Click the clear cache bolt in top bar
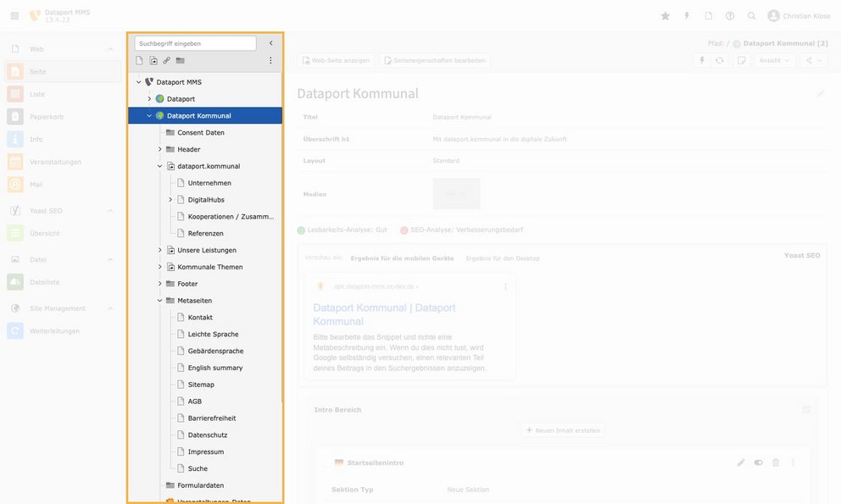Screen dimensions: 841x504 (x=687, y=16)
